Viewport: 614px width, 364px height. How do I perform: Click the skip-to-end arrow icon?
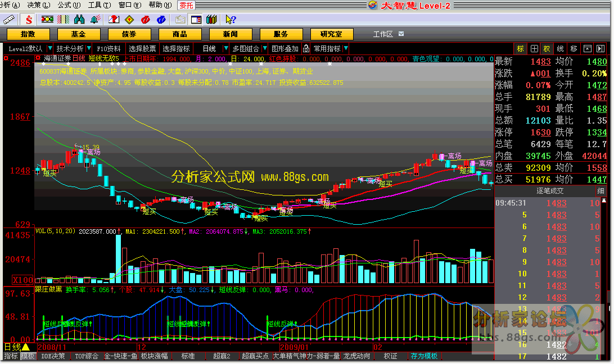(601, 48)
